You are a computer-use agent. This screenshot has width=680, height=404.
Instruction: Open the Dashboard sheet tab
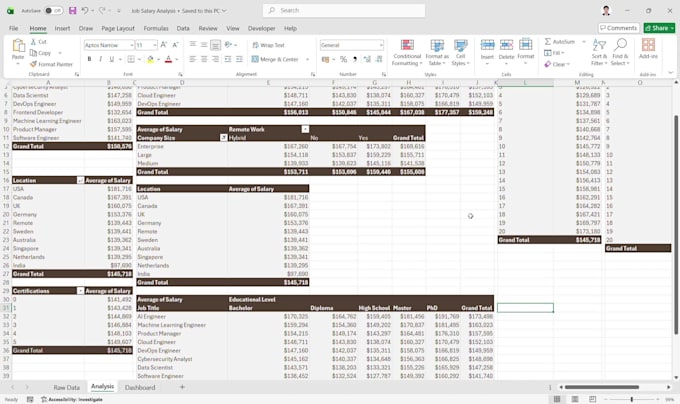(140, 388)
